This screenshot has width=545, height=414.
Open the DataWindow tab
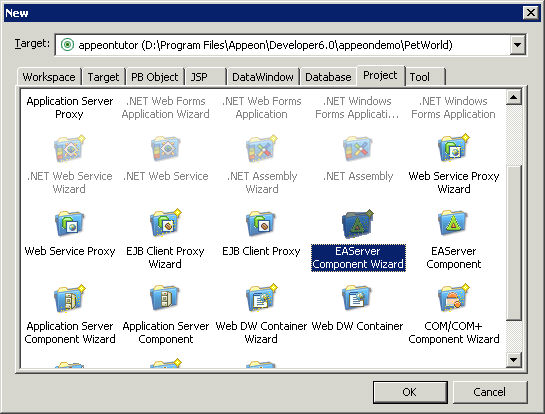(x=263, y=77)
